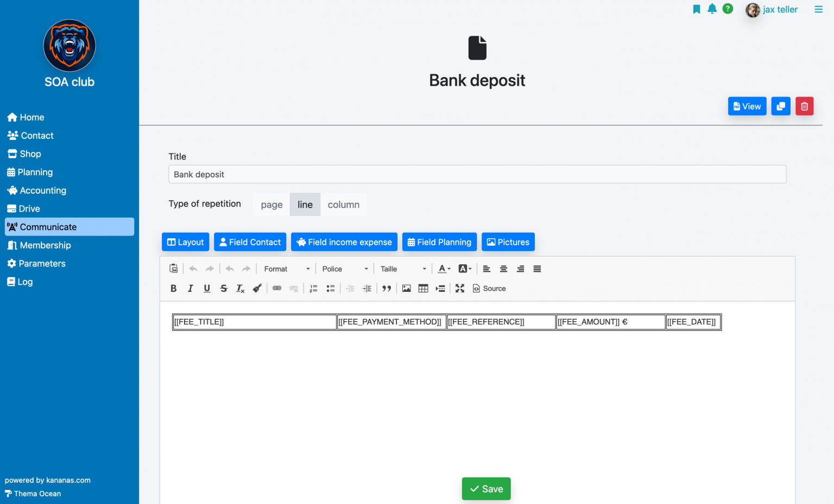Insert an image using editor image icon
Screen dimensions: 834x504
pos(407,289)
